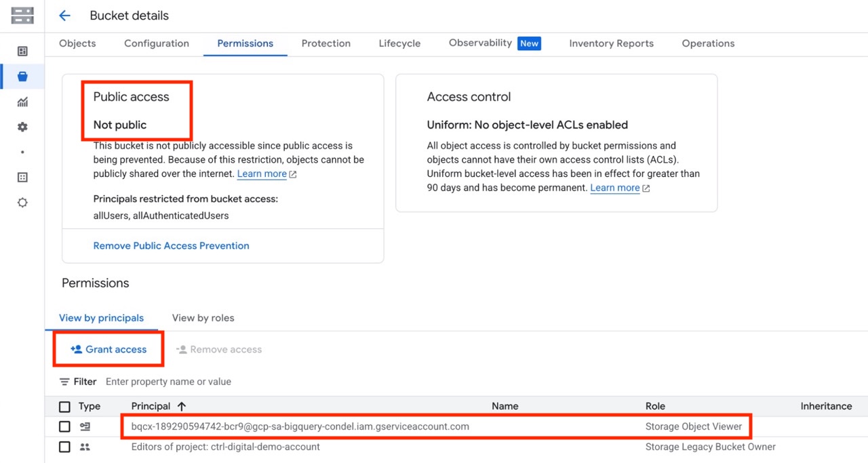Click Remove Public Access Prevention
The image size is (868, 463).
pos(171,245)
